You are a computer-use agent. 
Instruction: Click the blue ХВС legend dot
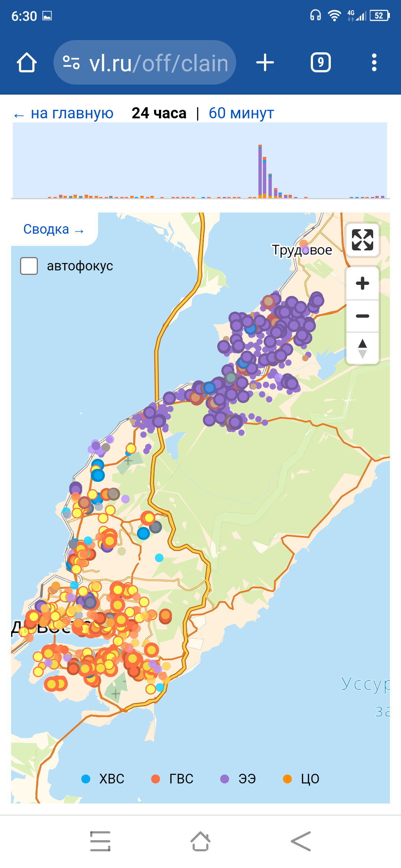coord(86,779)
